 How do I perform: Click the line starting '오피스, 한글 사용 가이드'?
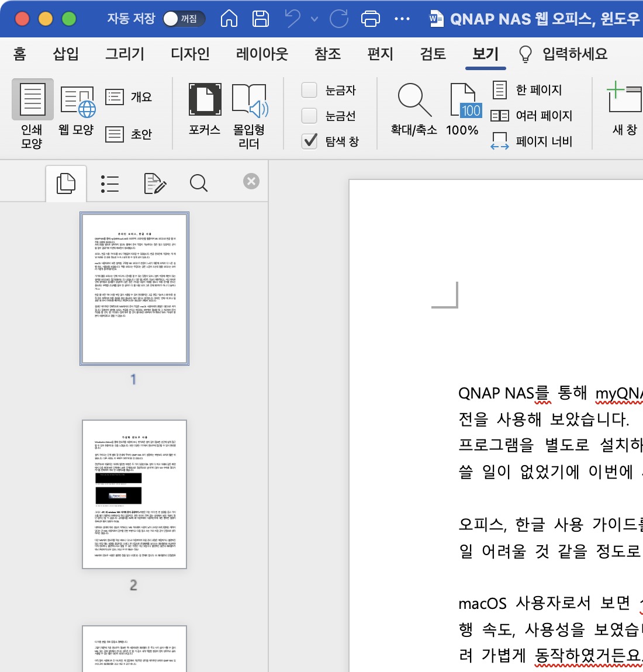tap(551, 524)
